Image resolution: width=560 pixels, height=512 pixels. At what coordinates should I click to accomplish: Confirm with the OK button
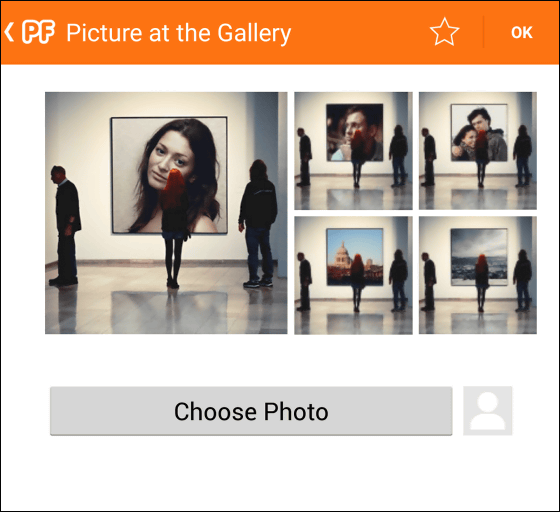pos(521,32)
